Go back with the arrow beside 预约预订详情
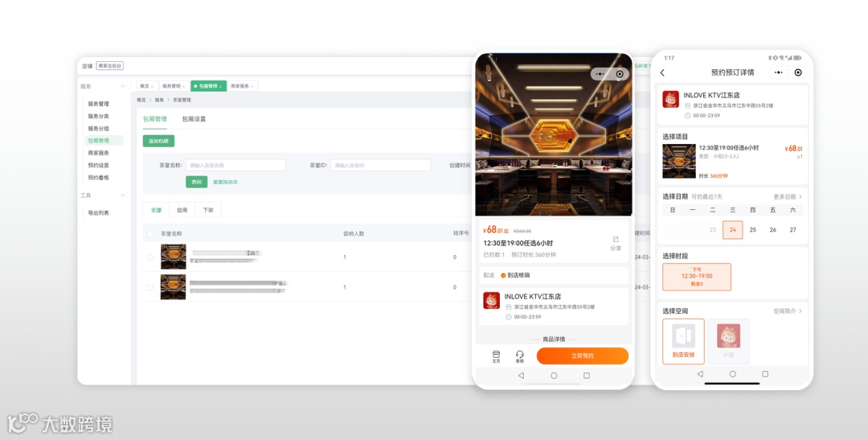 pyautogui.click(x=662, y=72)
